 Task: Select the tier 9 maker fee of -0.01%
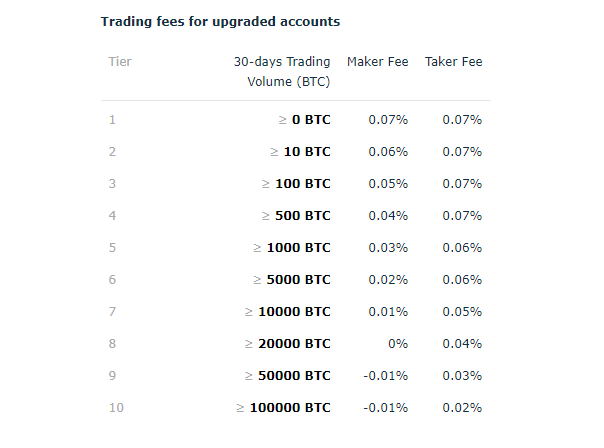coord(386,376)
